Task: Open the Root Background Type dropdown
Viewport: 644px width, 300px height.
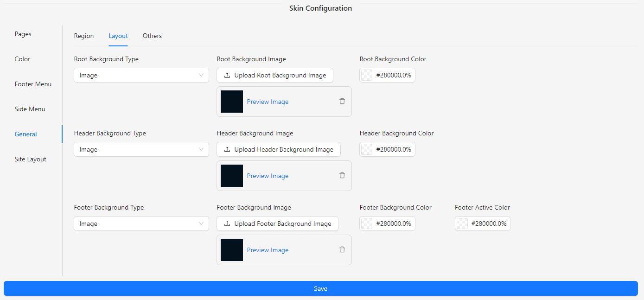Action: tap(141, 76)
